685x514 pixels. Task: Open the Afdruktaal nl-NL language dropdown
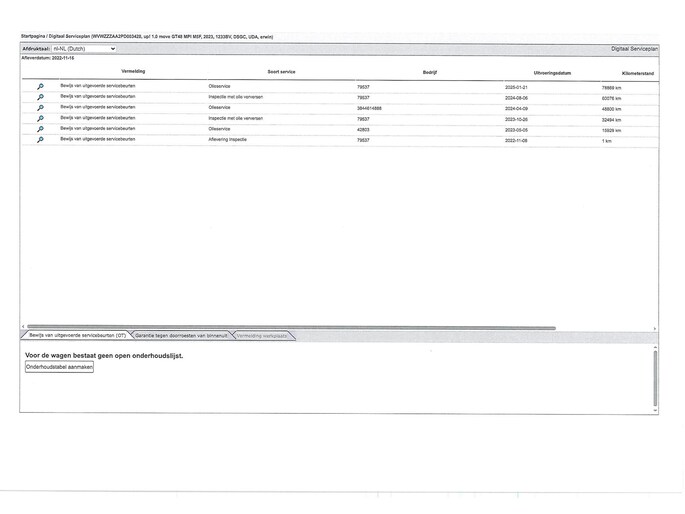[x=84, y=49]
